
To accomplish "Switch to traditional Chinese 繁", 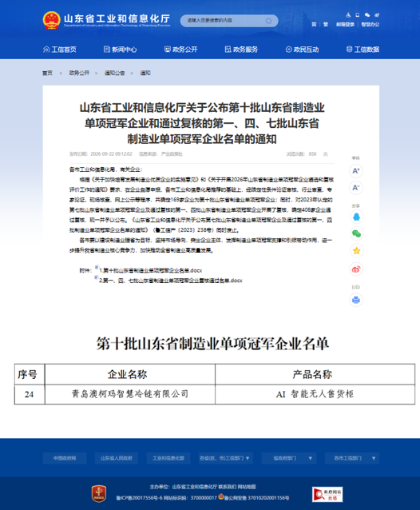I will point(326,25).
